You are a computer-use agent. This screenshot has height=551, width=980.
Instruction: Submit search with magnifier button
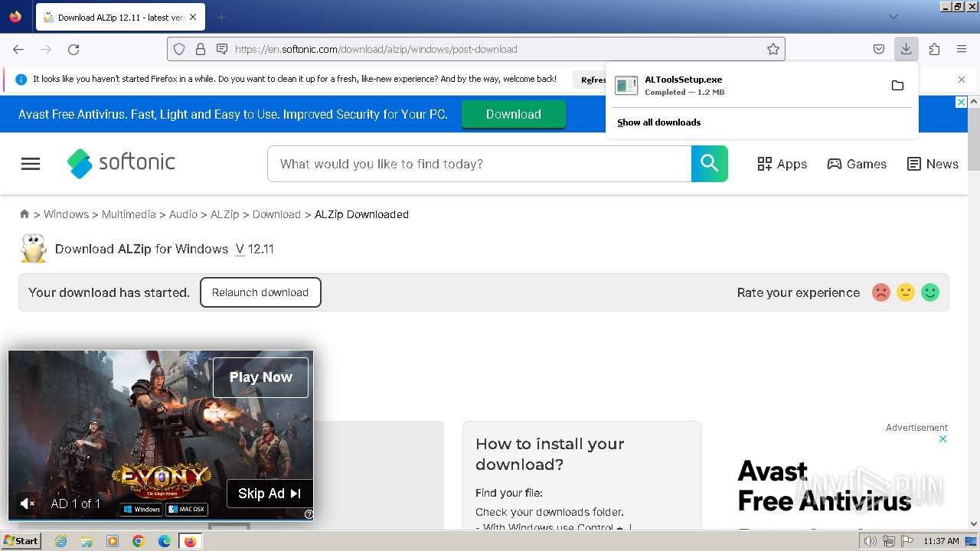(x=710, y=164)
